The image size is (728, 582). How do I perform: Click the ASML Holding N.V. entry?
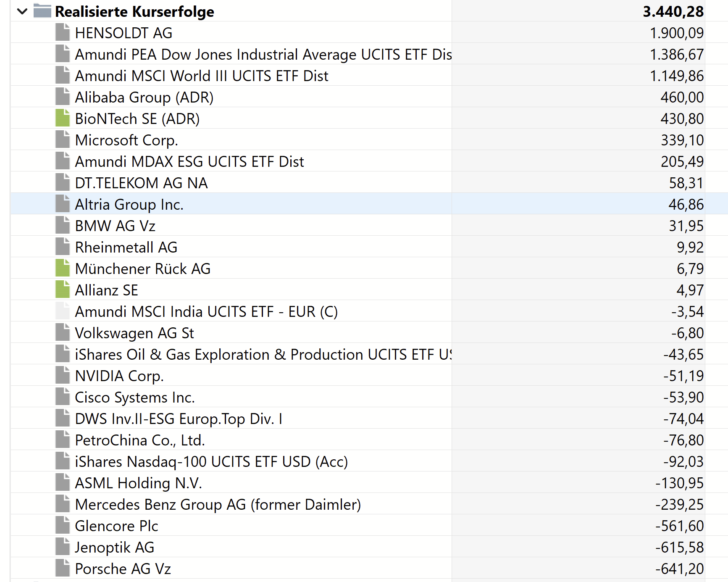click(138, 483)
